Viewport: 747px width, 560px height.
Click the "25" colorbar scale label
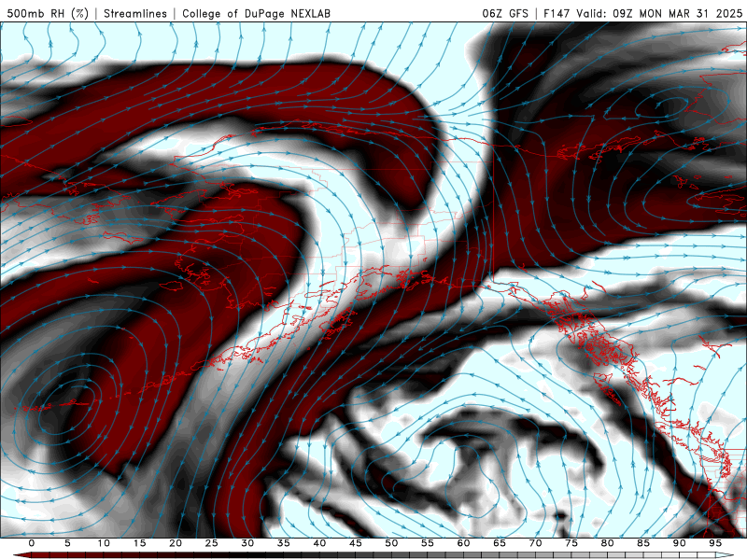(212, 543)
